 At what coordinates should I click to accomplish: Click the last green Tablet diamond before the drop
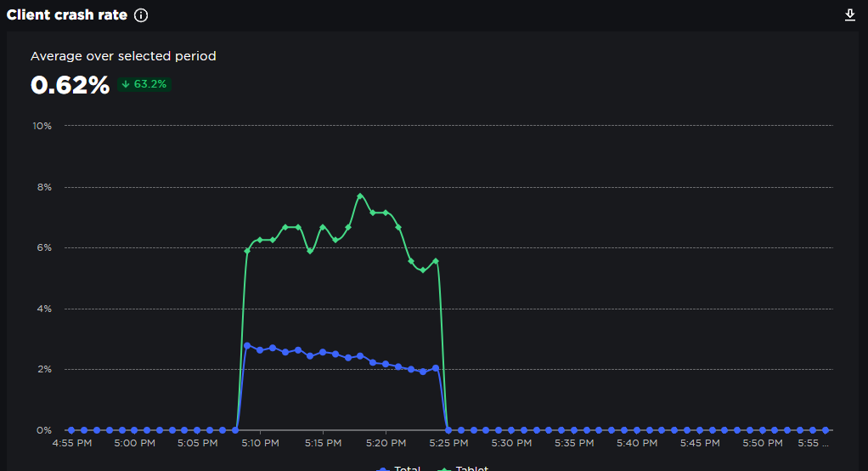[436, 261]
